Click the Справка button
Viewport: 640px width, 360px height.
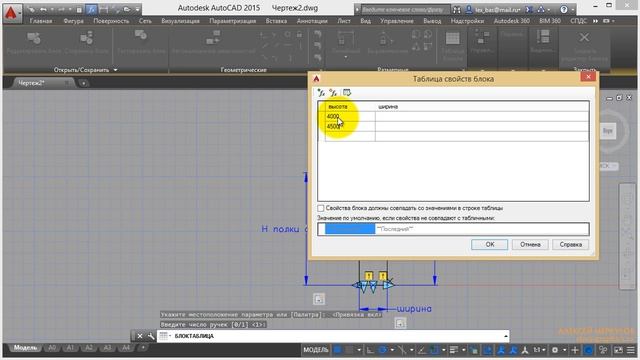(571, 244)
